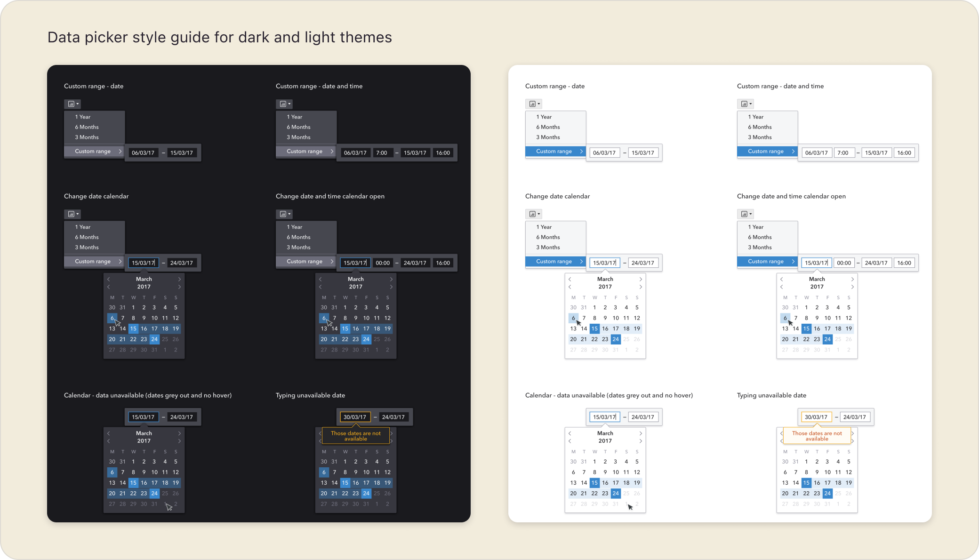
Task: Expand 'Custom range' in dark date-and-time Custom range menu
Action: 306,152
